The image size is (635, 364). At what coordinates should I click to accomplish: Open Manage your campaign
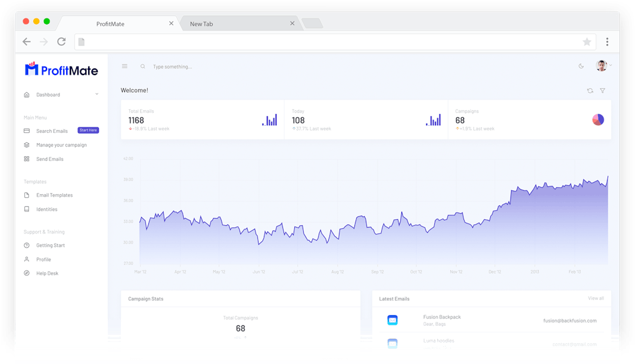61,145
